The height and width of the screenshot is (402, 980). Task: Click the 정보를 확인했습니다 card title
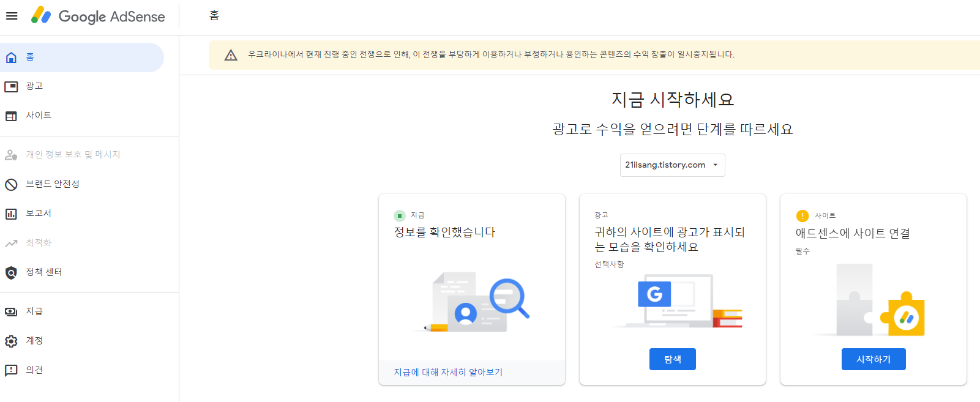click(x=444, y=233)
